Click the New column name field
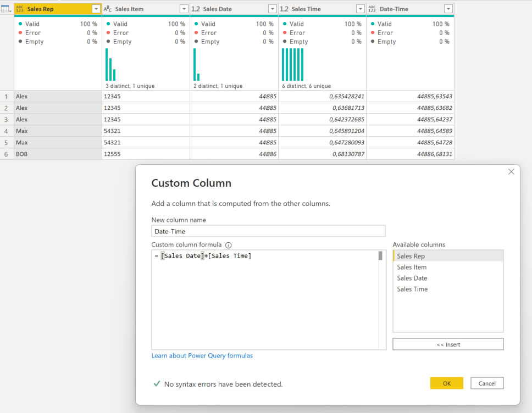Viewport: 532px width, 413px height. [268, 231]
